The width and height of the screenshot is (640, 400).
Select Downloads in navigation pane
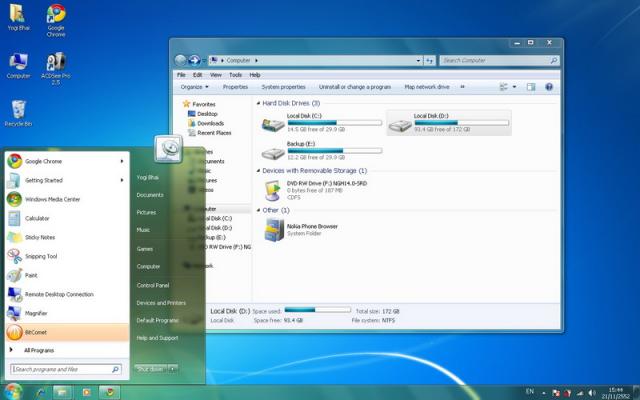(206, 123)
